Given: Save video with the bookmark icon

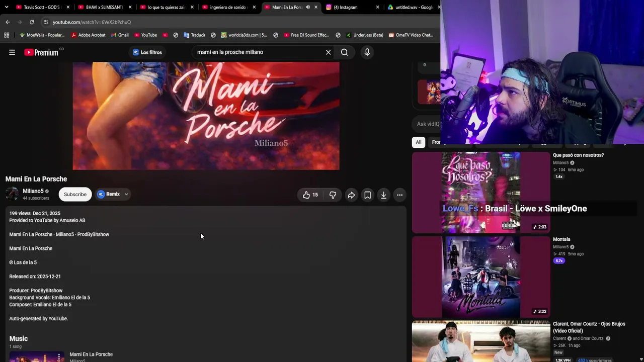Looking at the screenshot, I should click(367, 195).
